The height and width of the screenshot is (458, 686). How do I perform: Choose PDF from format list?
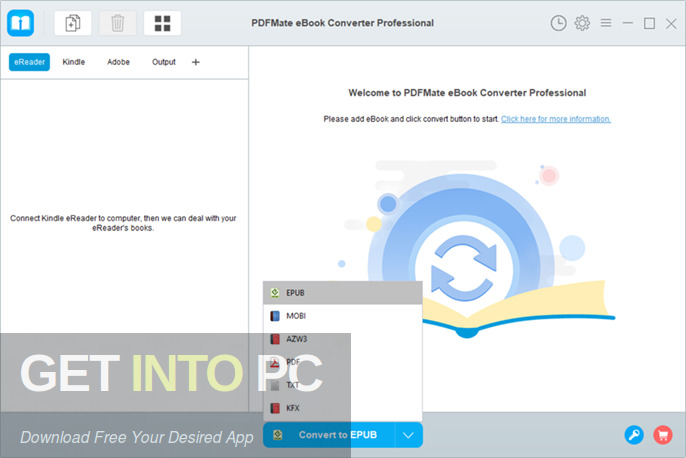tap(343, 362)
